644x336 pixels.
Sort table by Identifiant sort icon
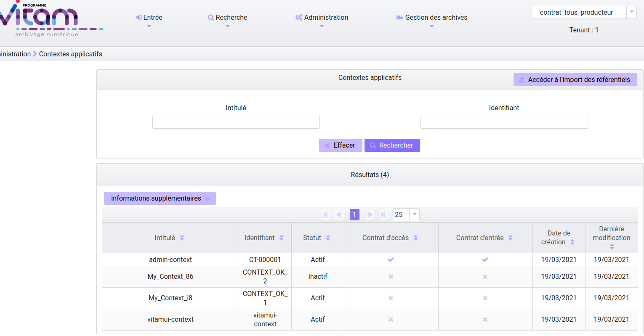pos(281,238)
